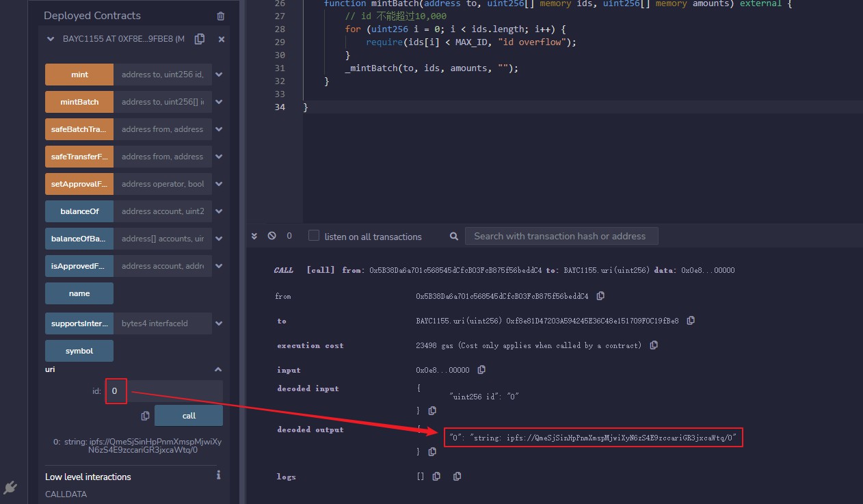Remove the BAYC1155 deployed contract instance

click(222, 40)
